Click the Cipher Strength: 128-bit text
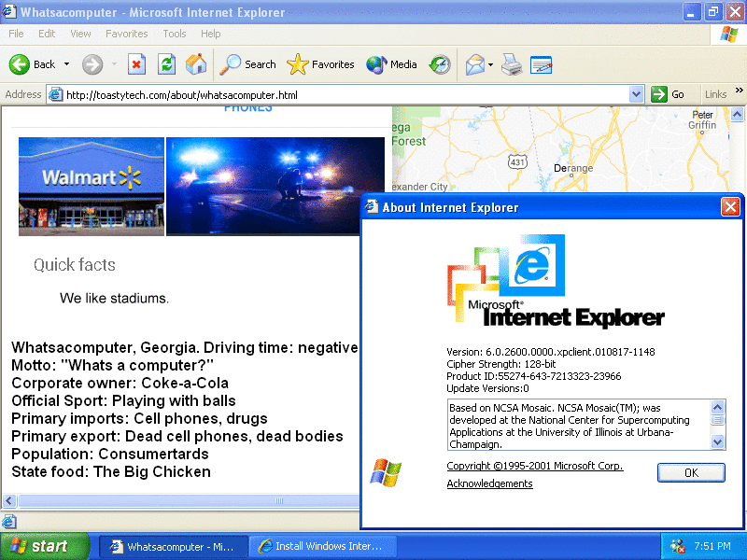The width and height of the screenshot is (747, 560). click(x=501, y=364)
